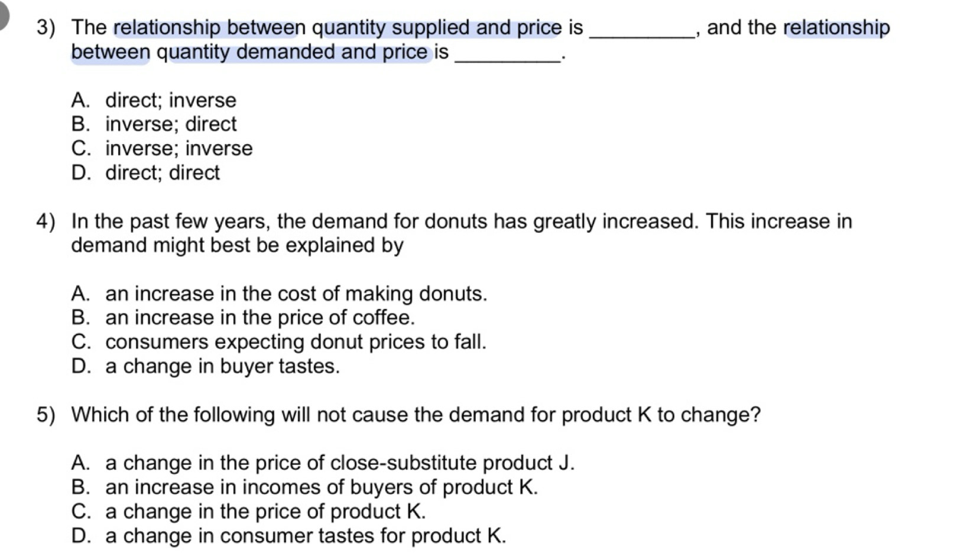
Task: Pick 'consumers expecting donut prices to fall'
Action: tap(296, 342)
